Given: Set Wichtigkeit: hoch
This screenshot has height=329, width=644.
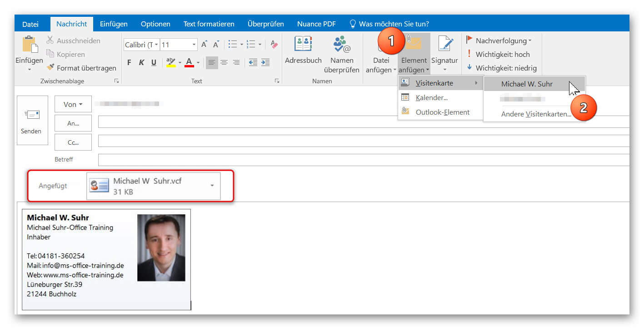Looking at the screenshot, I should tap(498, 54).
